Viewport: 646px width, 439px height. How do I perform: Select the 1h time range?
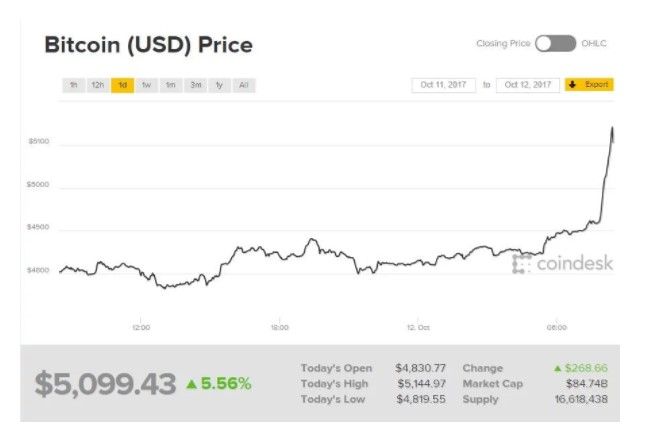point(73,85)
